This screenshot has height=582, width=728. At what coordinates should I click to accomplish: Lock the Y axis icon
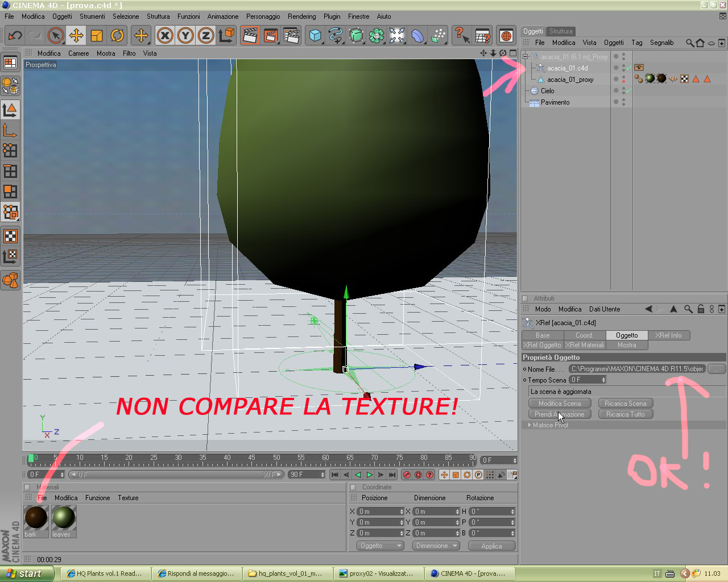point(185,36)
